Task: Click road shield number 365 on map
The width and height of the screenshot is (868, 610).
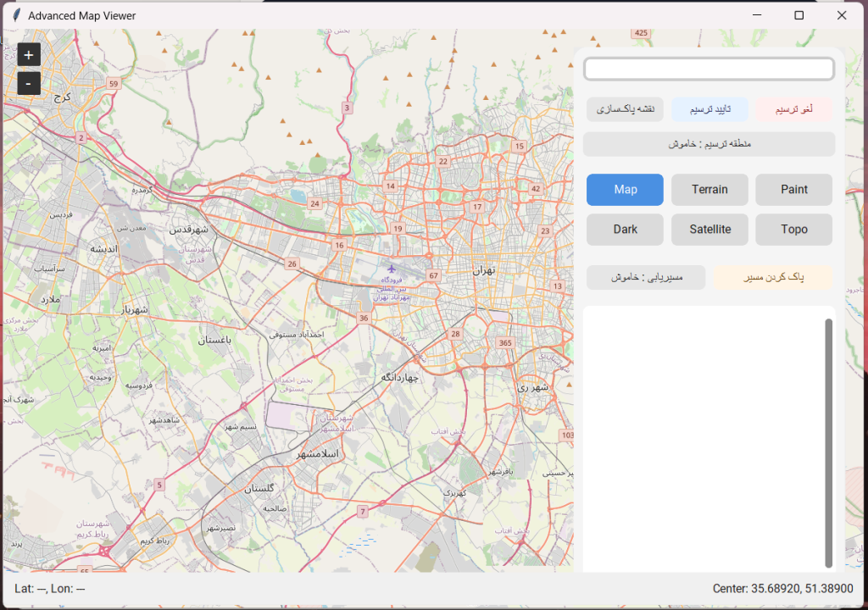Action: pos(506,342)
